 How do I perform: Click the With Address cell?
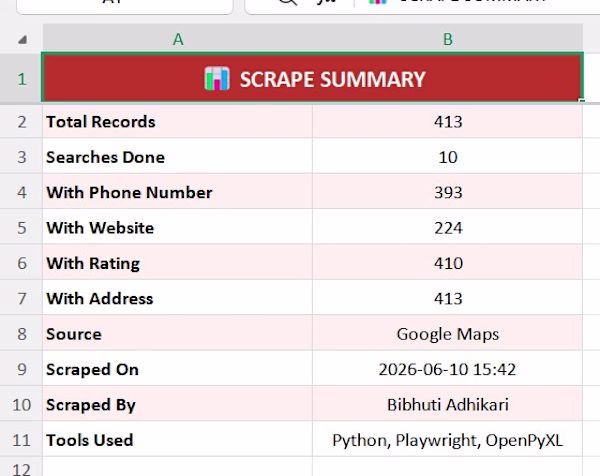click(178, 299)
